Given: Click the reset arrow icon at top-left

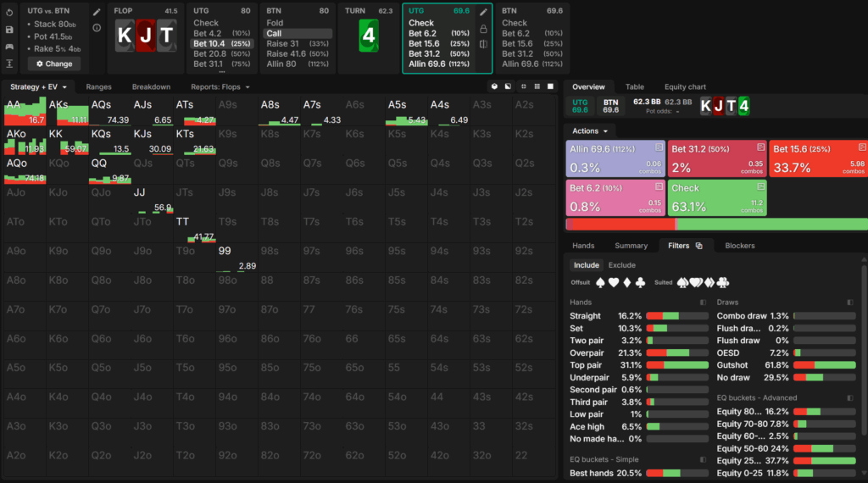Looking at the screenshot, I should tap(8, 13).
